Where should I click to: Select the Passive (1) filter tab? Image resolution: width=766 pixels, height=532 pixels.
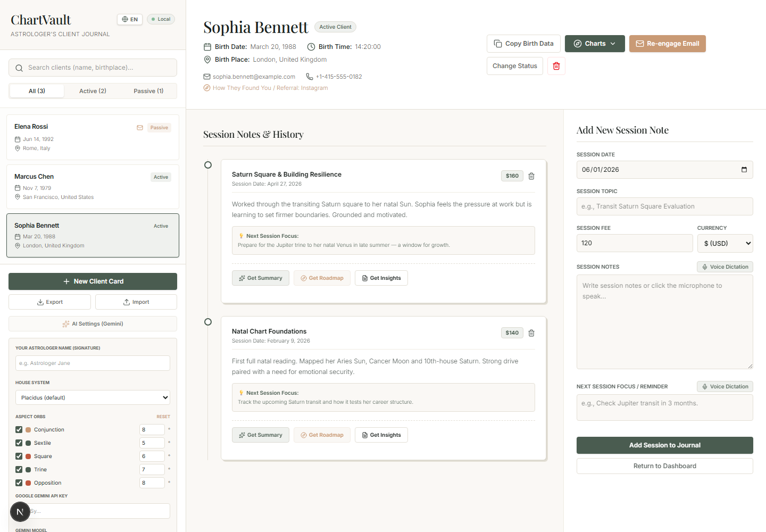point(148,91)
